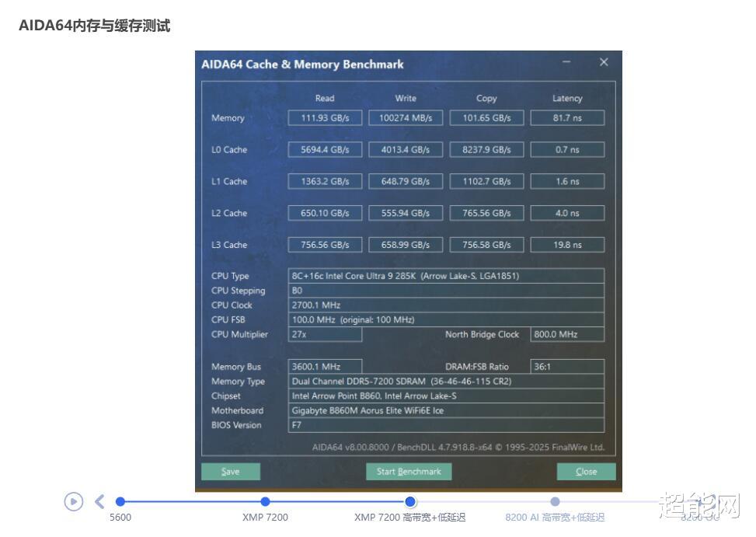
Task: Click L1 Cache latency 1.6 ns
Action: 567,182
